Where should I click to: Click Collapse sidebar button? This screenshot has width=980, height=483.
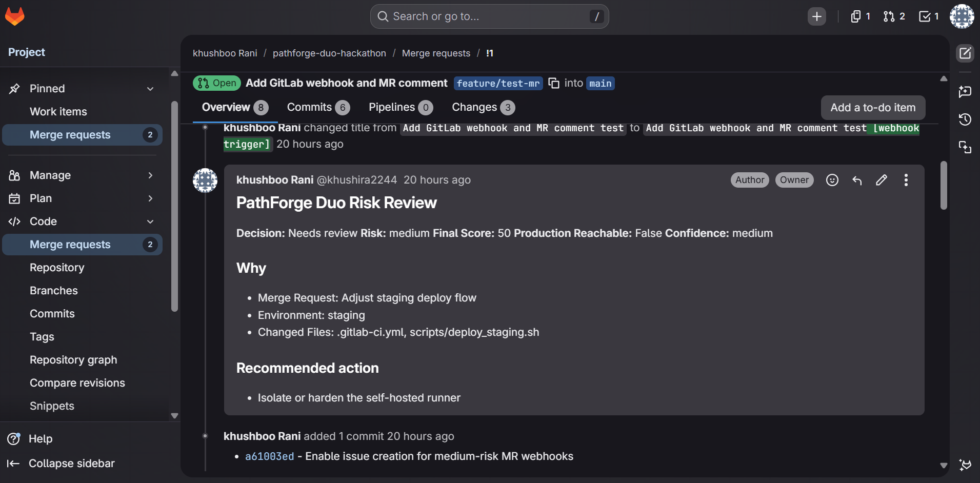point(61,464)
